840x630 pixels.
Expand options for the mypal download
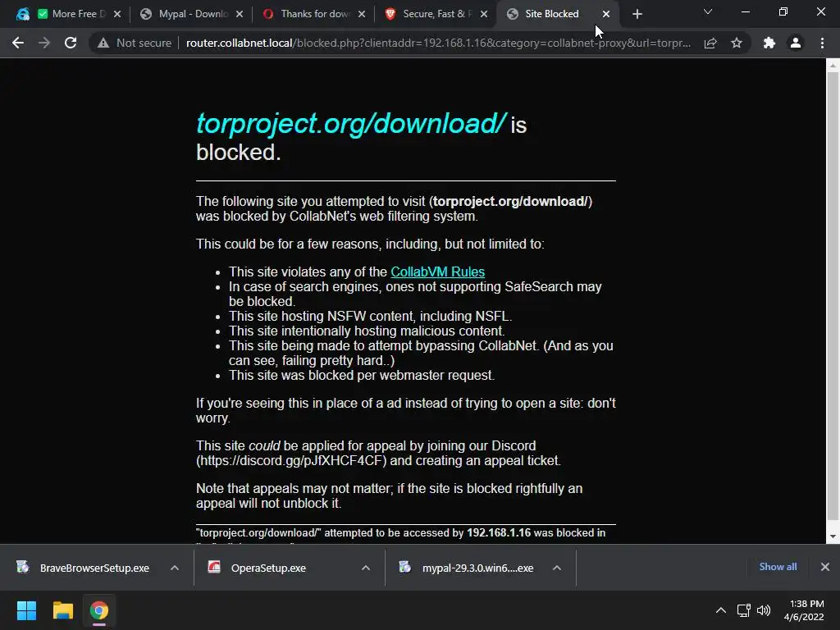coord(557,568)
